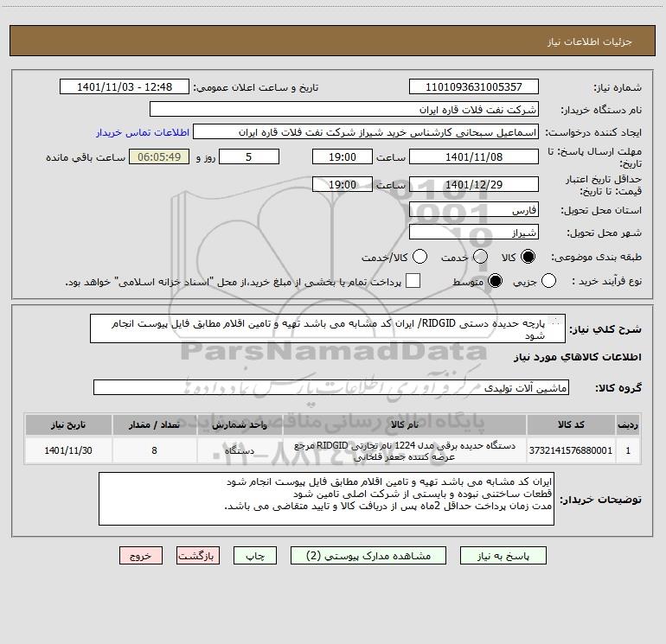Click the response deadline date 1401/11/08
The width and height of the screenshot is (666, 644).
coord(474,156)
